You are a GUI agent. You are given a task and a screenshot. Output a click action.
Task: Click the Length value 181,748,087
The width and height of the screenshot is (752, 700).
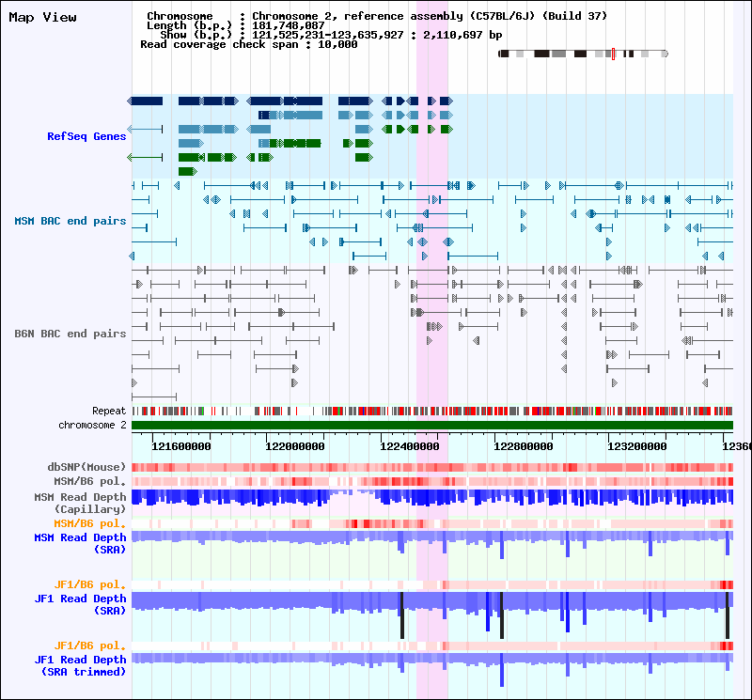point(289,25)
